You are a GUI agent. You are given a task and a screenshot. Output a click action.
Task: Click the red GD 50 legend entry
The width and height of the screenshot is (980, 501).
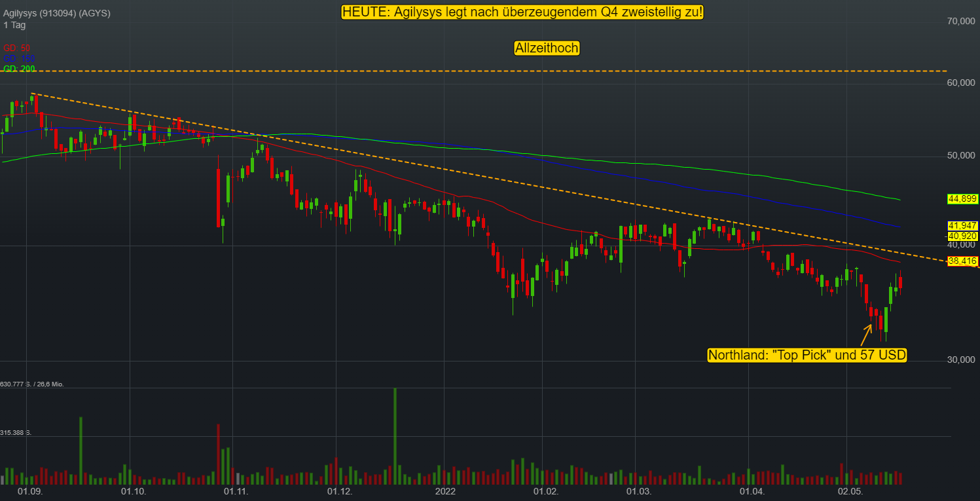point(16,48)
